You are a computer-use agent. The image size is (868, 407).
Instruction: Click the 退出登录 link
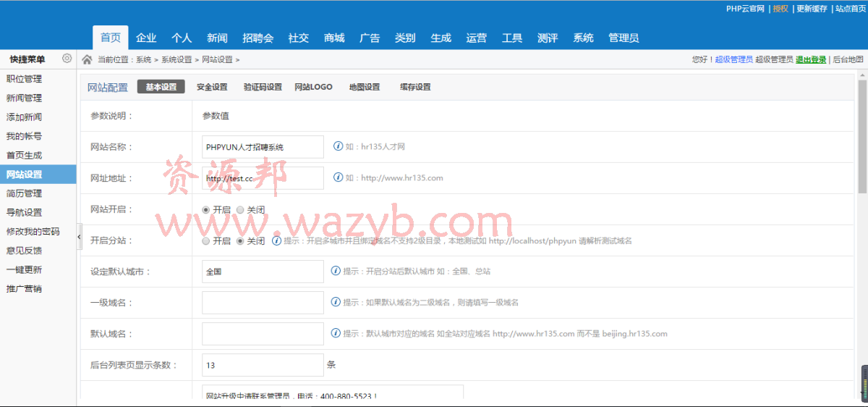811,60
